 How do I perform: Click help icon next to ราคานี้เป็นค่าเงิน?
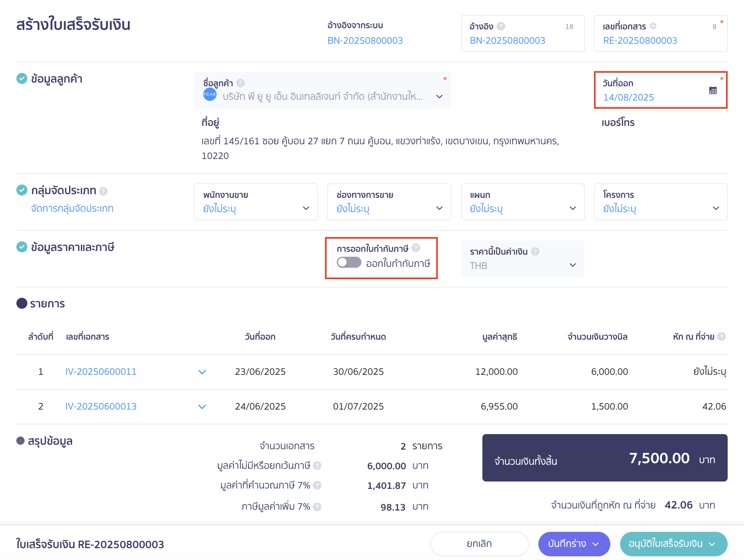(535, 251)
